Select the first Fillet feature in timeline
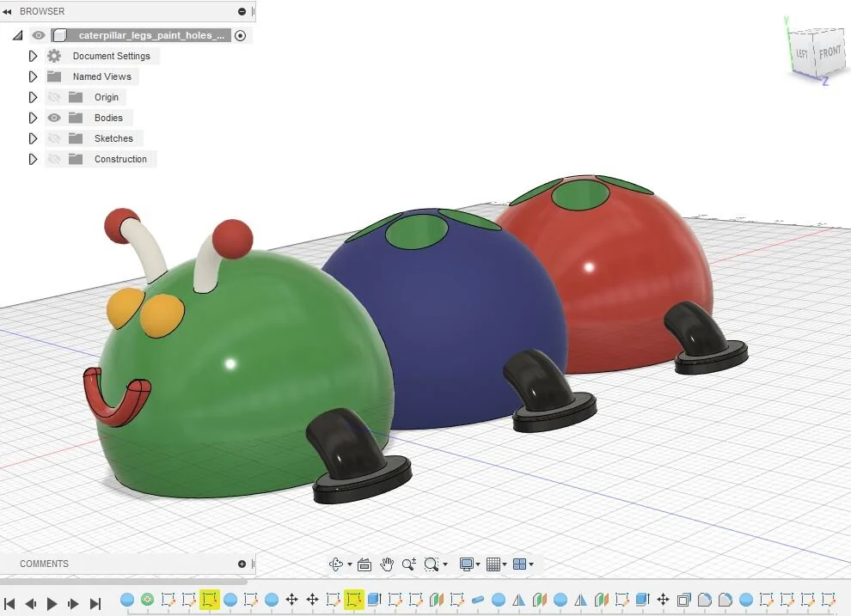Viewport: 851px width, 616px height. [x=705, y=600]
